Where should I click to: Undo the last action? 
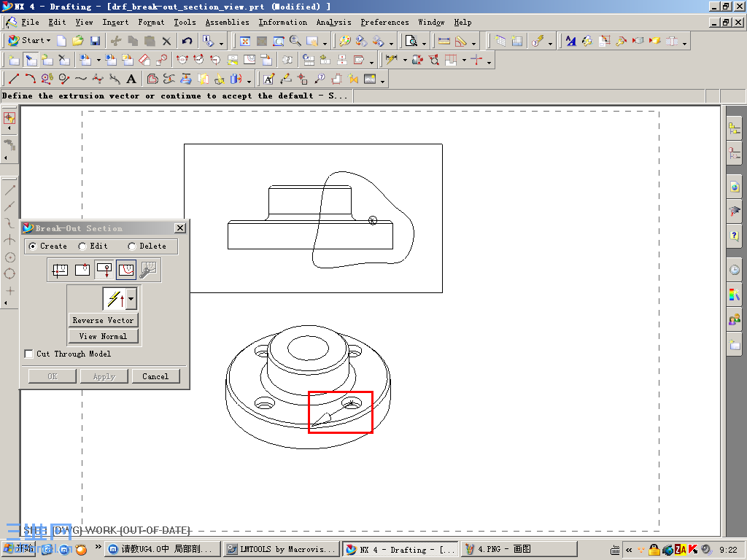187,41
